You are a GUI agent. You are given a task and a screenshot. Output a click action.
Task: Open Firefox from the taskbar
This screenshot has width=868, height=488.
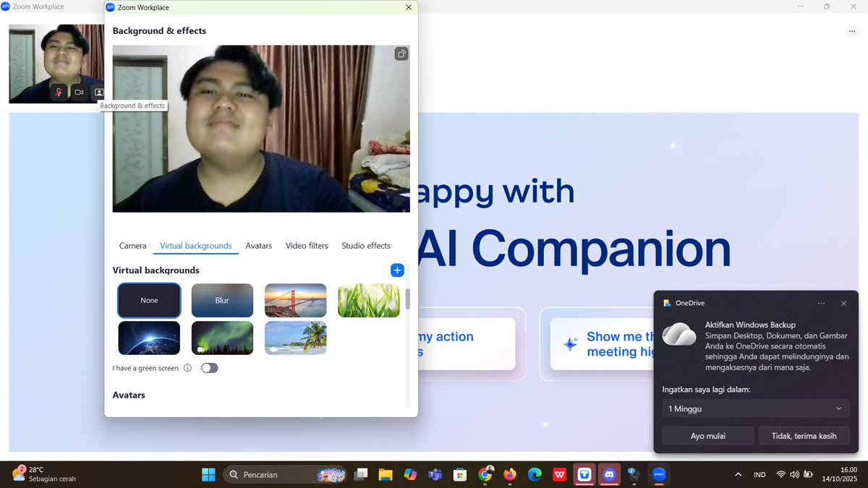point(510,475)
